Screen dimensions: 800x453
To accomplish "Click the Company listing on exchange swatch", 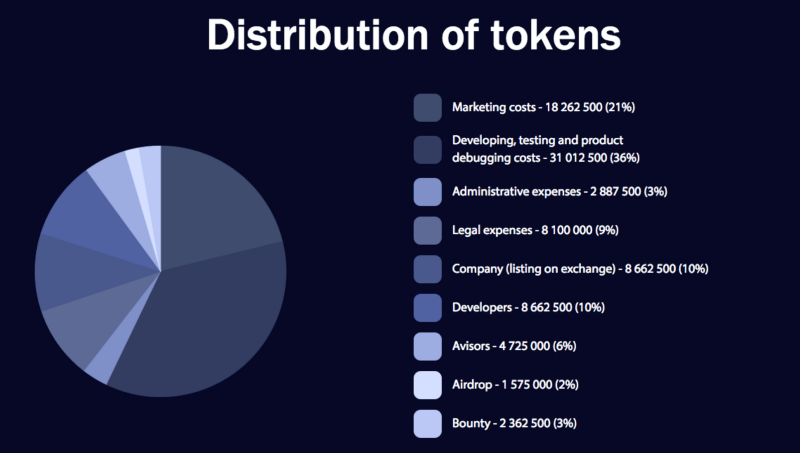I will (428, 269).
